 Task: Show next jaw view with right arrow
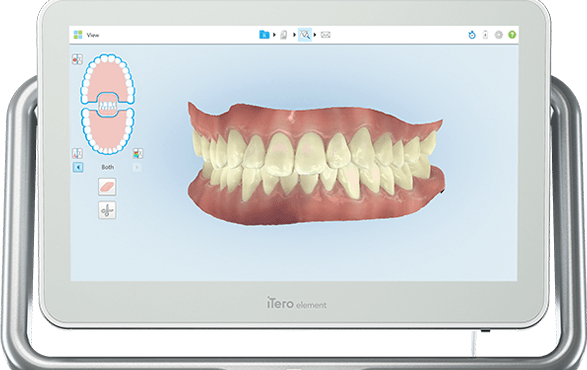pyautogui.click(x=137, y=167)
